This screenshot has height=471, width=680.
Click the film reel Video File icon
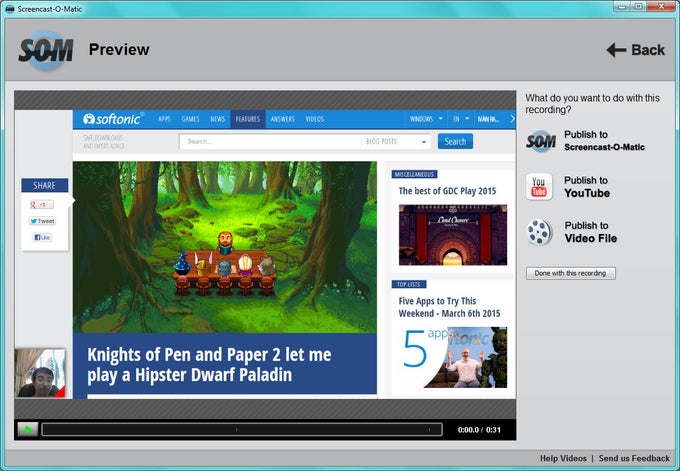[539, 232]
